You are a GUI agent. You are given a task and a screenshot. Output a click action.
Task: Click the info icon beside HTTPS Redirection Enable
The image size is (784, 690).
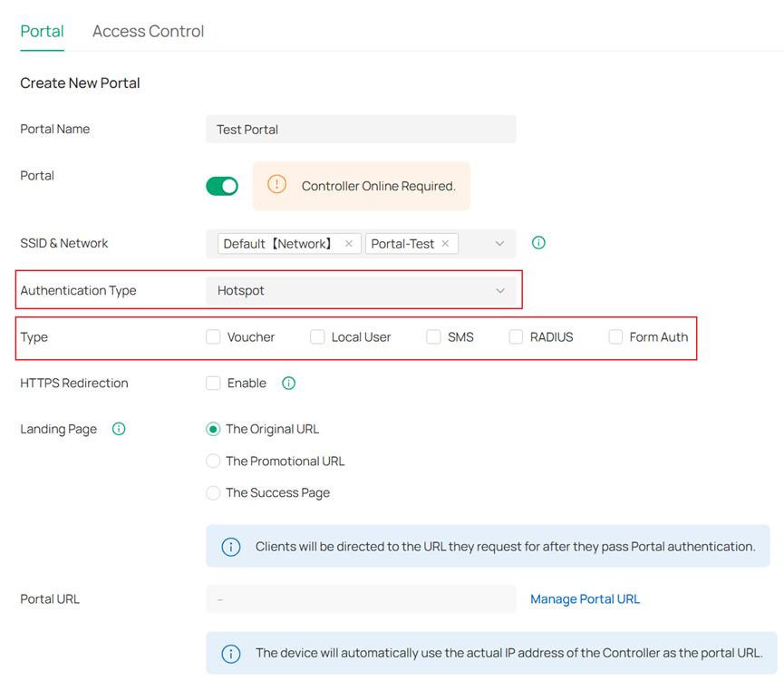[x=288, y=384]
